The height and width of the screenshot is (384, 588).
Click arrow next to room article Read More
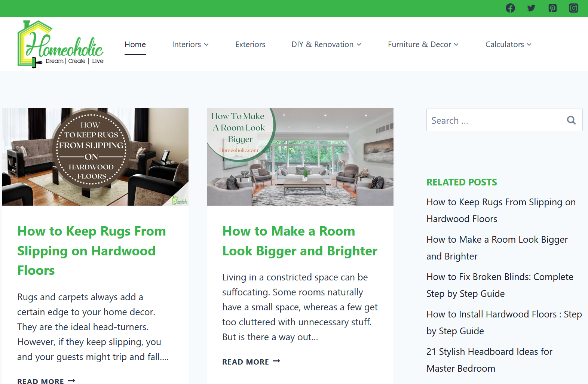click(276, 361)
